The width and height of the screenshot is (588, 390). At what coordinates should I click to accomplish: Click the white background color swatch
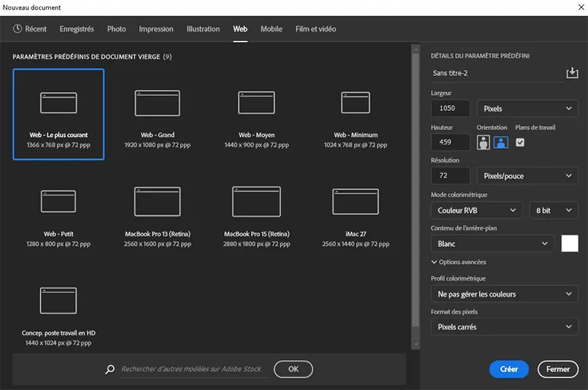[569, 243]
